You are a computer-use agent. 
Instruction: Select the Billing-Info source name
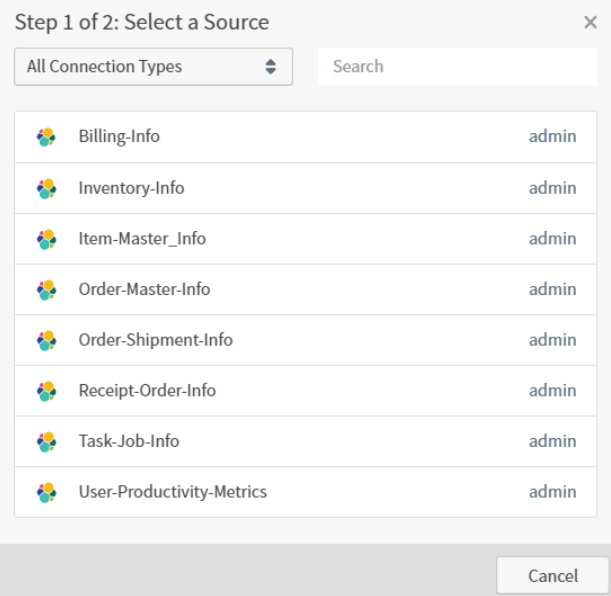click(119, 137)
